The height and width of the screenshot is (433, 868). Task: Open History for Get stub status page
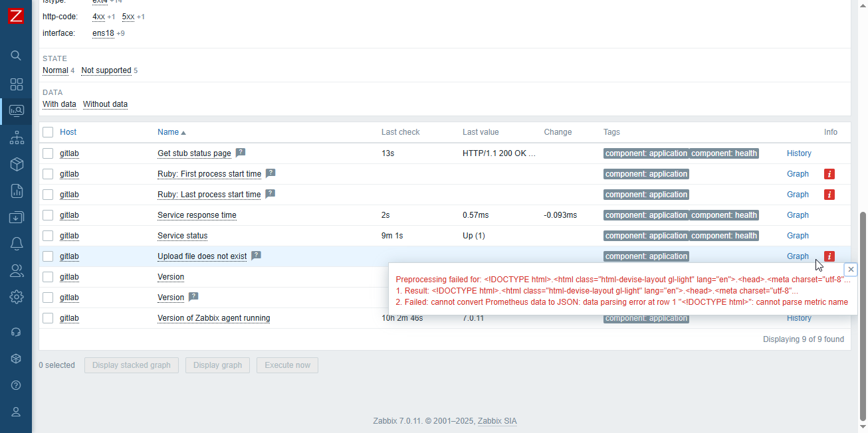(799, 153)
